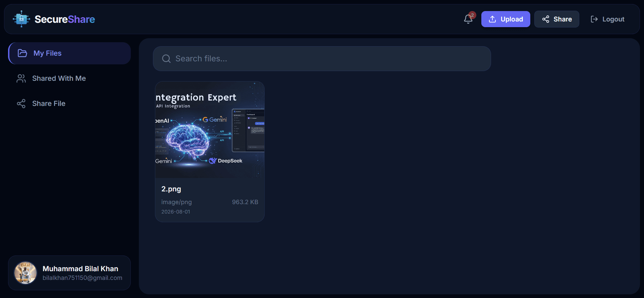Image resolution: width=644 pixels, height=298 pixels.
Task: Click the 2026-08-01 file date
Action: pos(176,212)
